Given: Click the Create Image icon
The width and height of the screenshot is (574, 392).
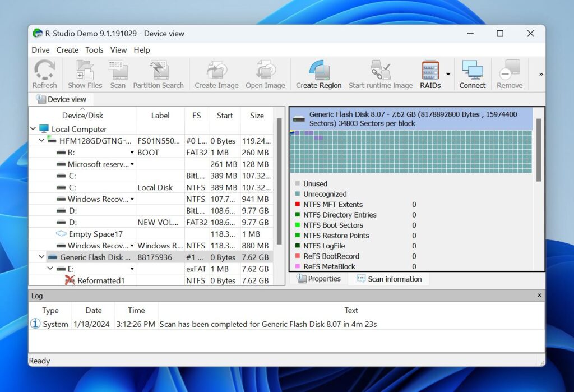Looking at the screenshot, I should [216, 70].
